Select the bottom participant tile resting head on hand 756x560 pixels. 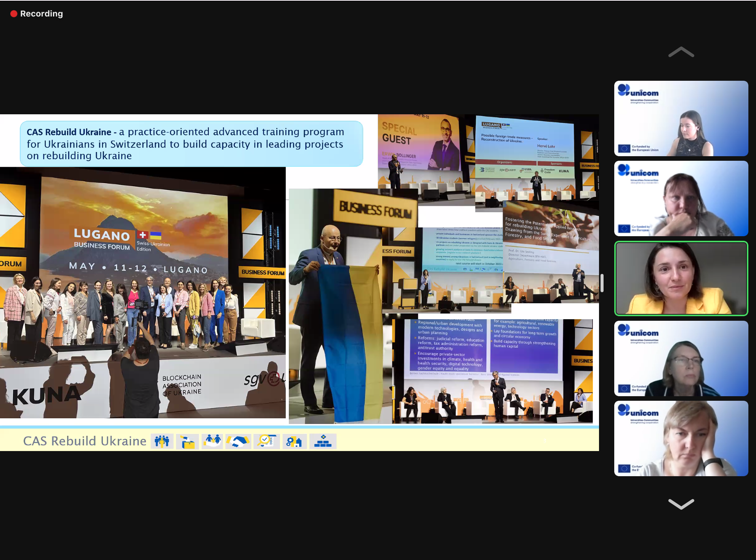[x=681, y=438]
